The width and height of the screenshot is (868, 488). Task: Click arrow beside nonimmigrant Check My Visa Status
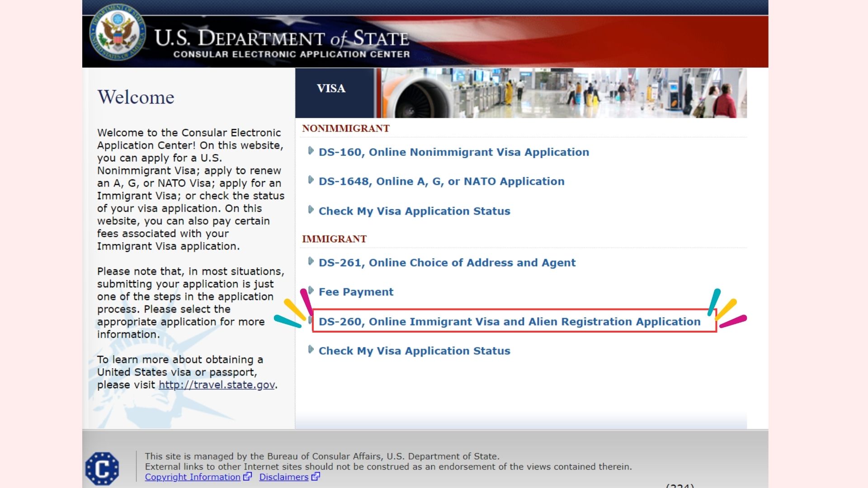(x=311, y=209)
